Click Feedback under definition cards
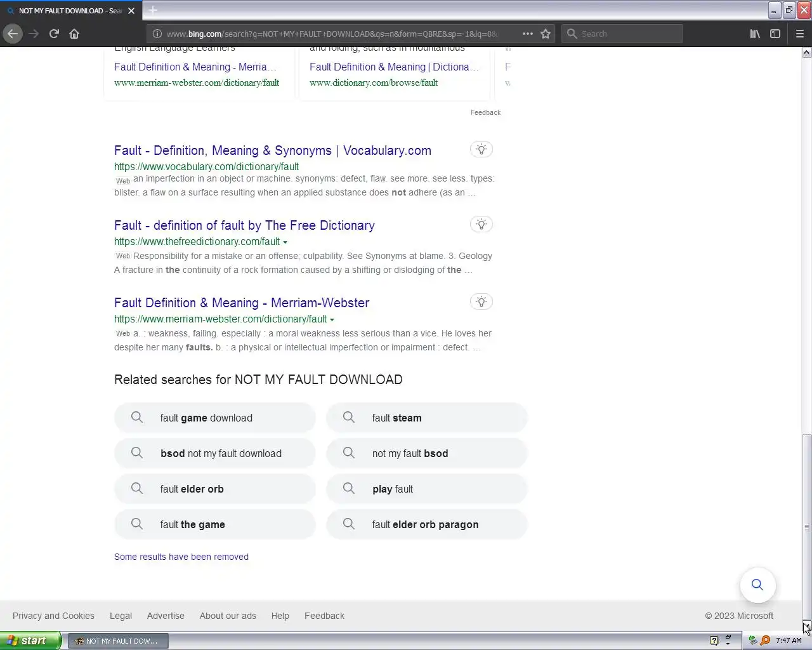Image resolution: width=812 pixels, height=650 pixels. (x=485, y=112)
